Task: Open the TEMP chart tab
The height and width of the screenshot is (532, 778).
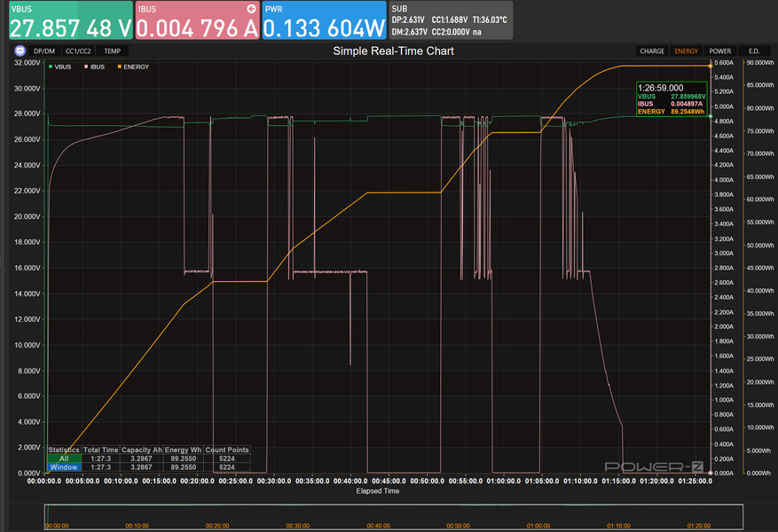Action: click(112, 51)
